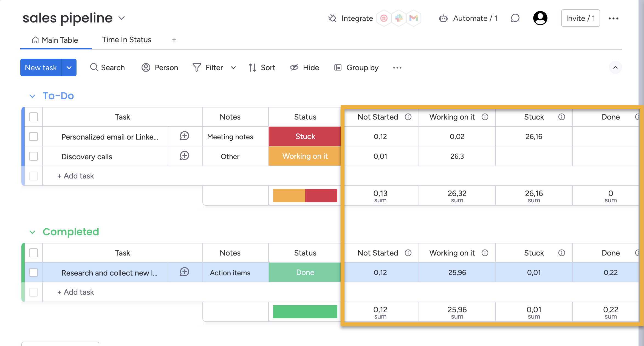
Task: Collapse the Completed group section
Action: (32, 232)
